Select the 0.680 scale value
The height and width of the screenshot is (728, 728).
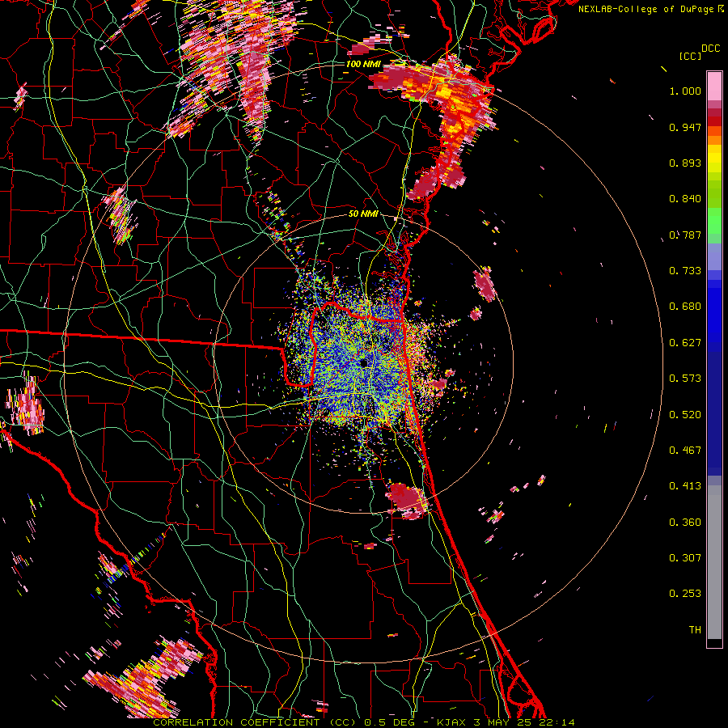pos(685,307)
